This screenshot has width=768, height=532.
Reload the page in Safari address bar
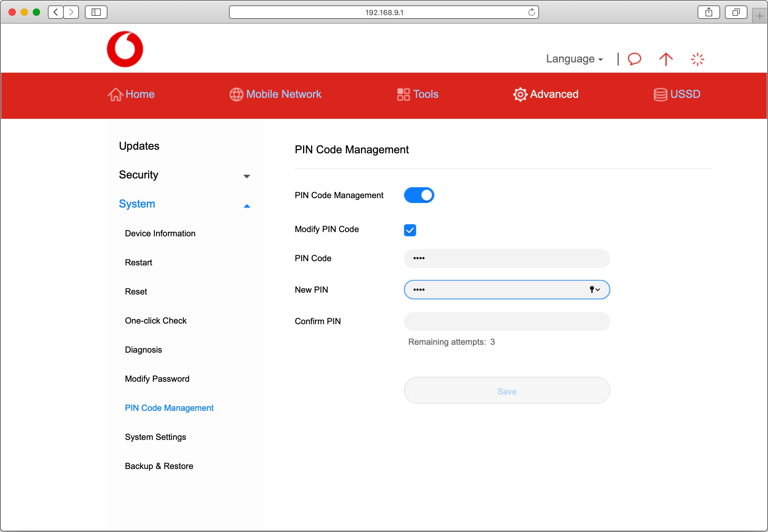531,12
